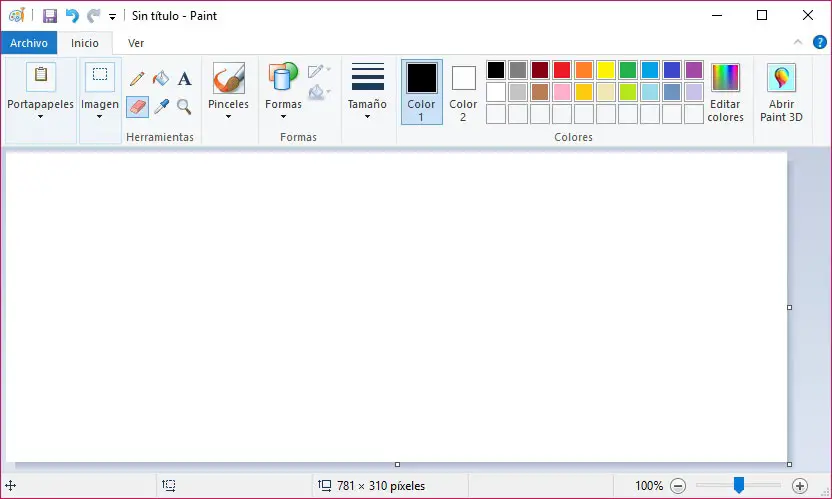Pick the green color swatch

pos(628,70)
